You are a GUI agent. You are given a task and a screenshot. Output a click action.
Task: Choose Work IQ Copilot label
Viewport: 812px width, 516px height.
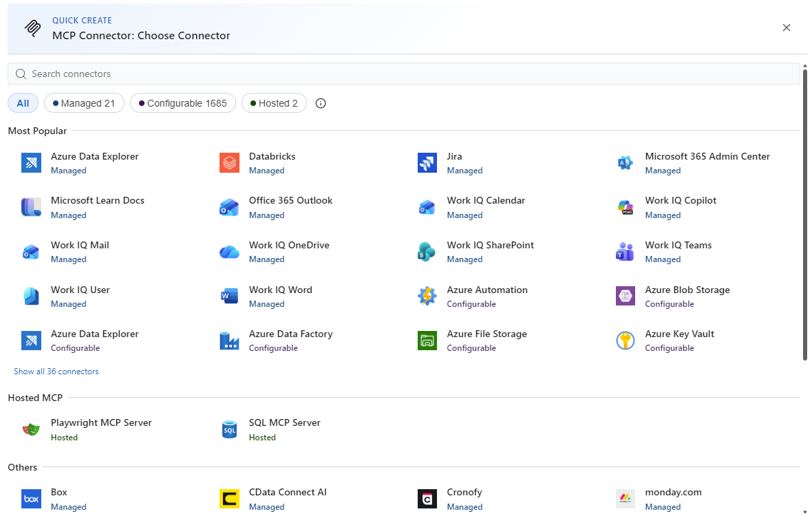(x=681, y=200)
